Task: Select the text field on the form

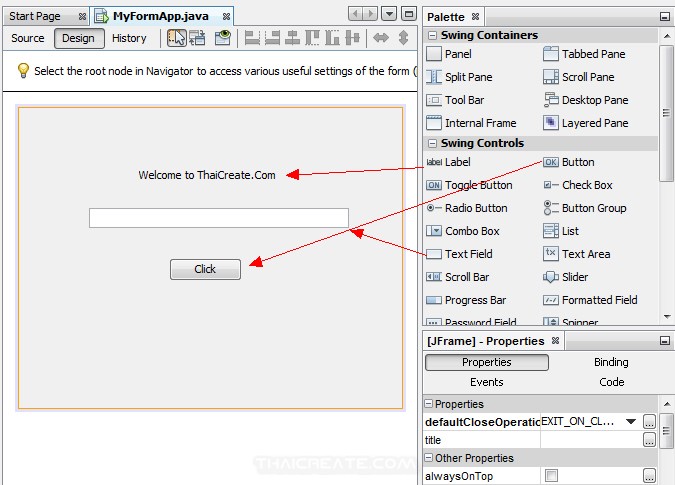Action: [x=219, y=218]
